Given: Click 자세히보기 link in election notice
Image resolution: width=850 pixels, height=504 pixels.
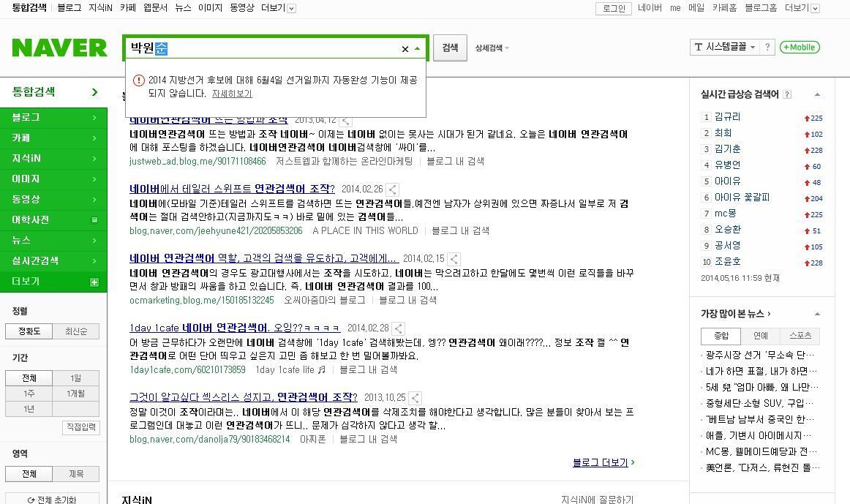Looking at the screenshot, I should (x=232, y=94).
